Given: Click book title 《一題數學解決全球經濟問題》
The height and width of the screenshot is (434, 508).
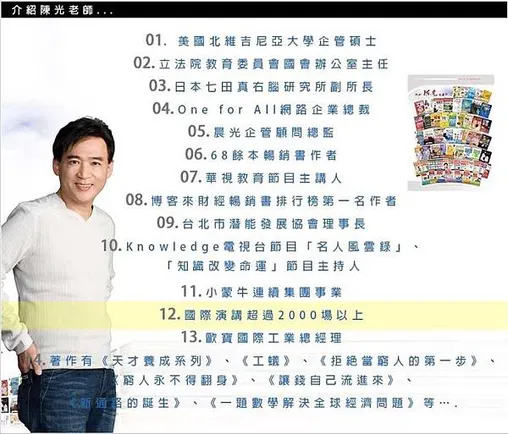Looking at the screenshot, I should point(311,403).
